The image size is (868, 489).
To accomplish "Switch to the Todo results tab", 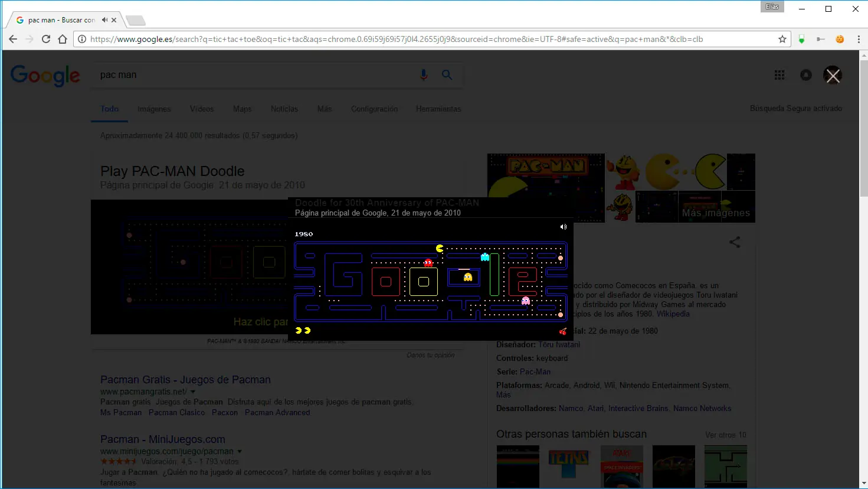I will (x=110, y=109).
